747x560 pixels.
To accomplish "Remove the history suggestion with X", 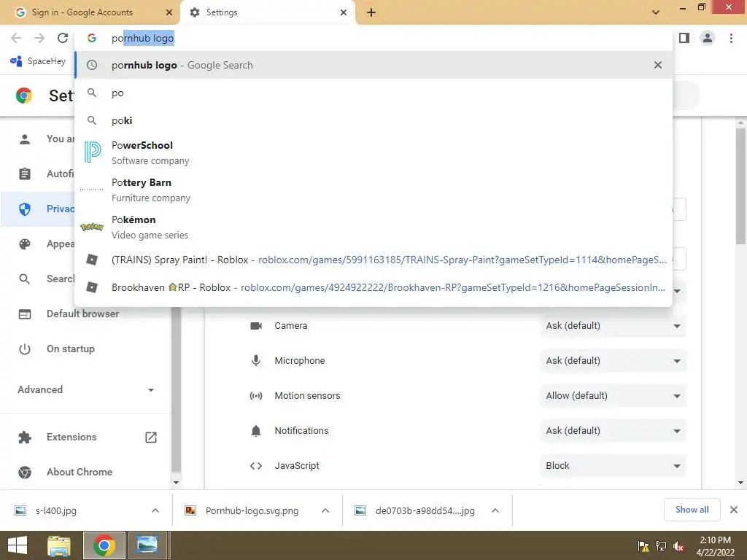I will click(658, 65).
